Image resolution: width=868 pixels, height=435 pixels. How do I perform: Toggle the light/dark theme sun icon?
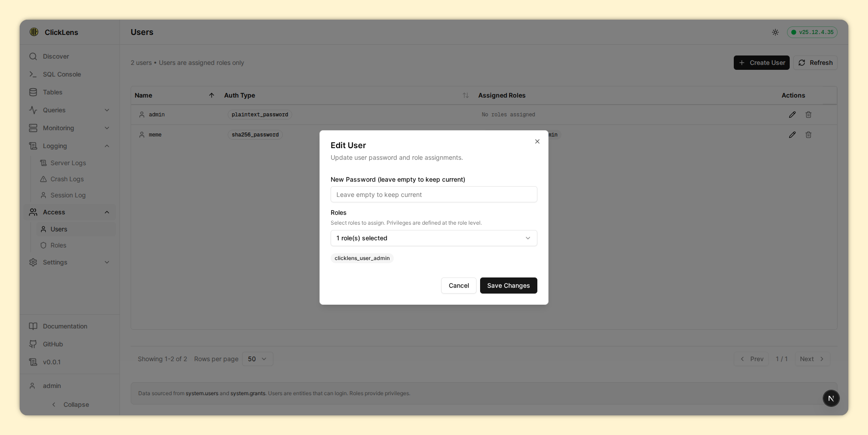tap(775, 32)
